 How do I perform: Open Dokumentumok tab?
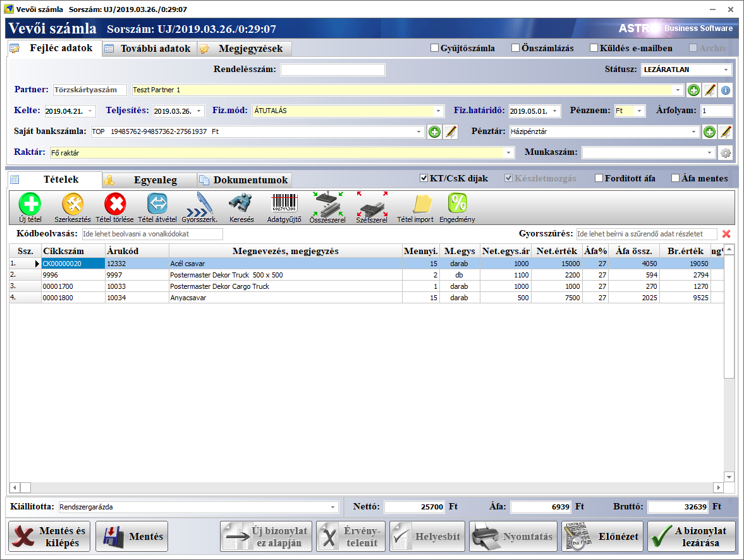click(x=245, y=180)
